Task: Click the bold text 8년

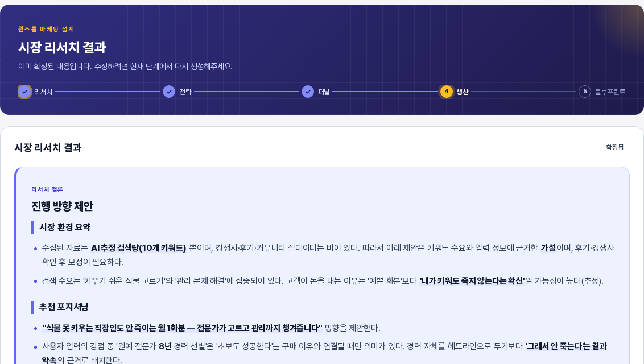Action: click(x=165, y=346)
